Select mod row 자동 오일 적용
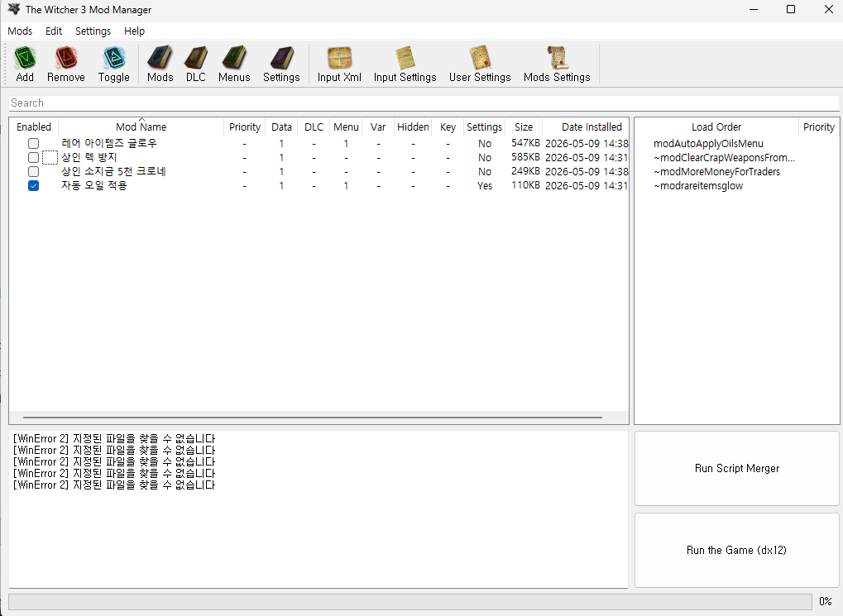 (319, 185)
